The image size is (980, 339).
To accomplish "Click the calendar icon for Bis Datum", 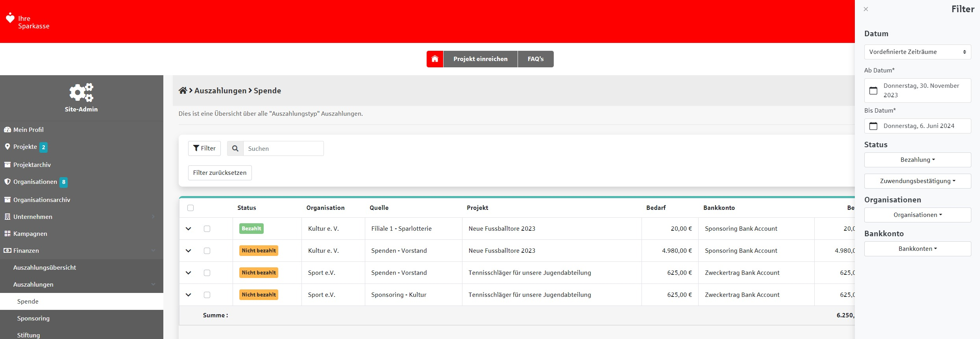I will pyautogui.click(x=873, y=126).
